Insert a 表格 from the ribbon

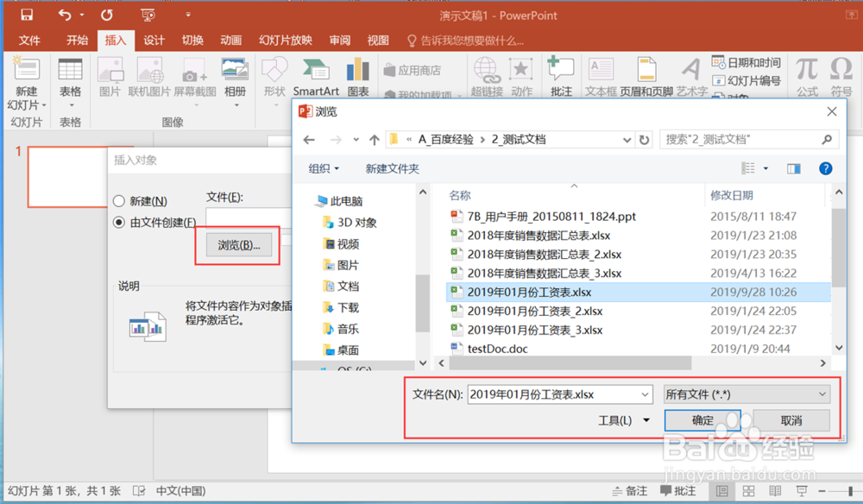click(71, 71)
